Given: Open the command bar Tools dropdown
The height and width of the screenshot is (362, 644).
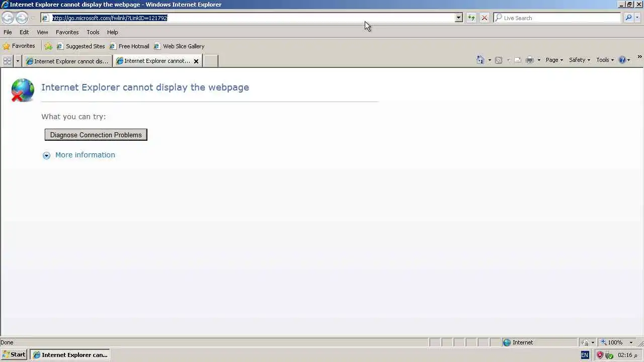Looking at the screenshot, I should [605, 60].
